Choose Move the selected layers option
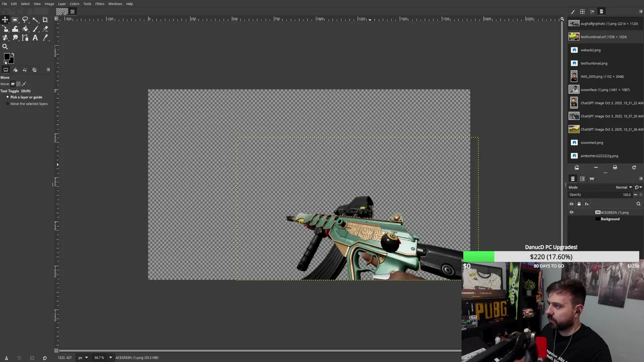The height and width of the screenshot is (362, 644). point(27,104)
